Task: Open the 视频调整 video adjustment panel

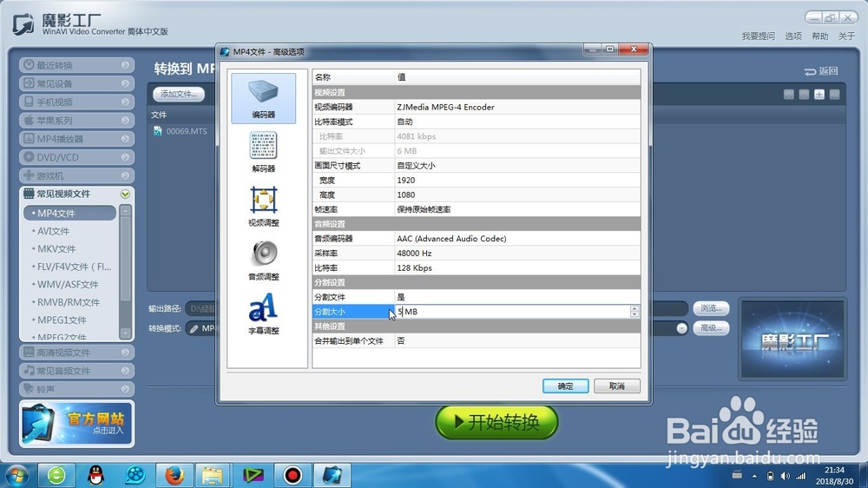Action: 264,206
